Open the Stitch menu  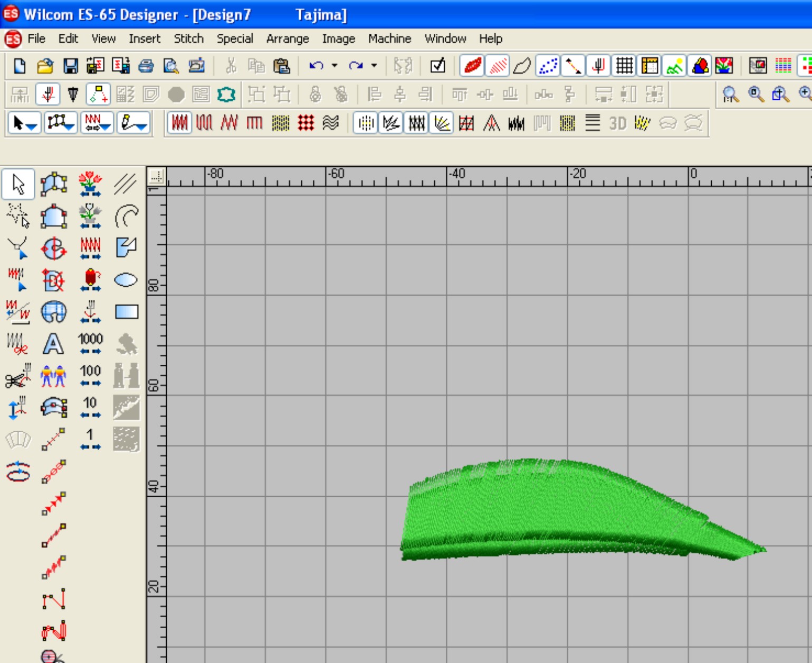tap(188, 39)
